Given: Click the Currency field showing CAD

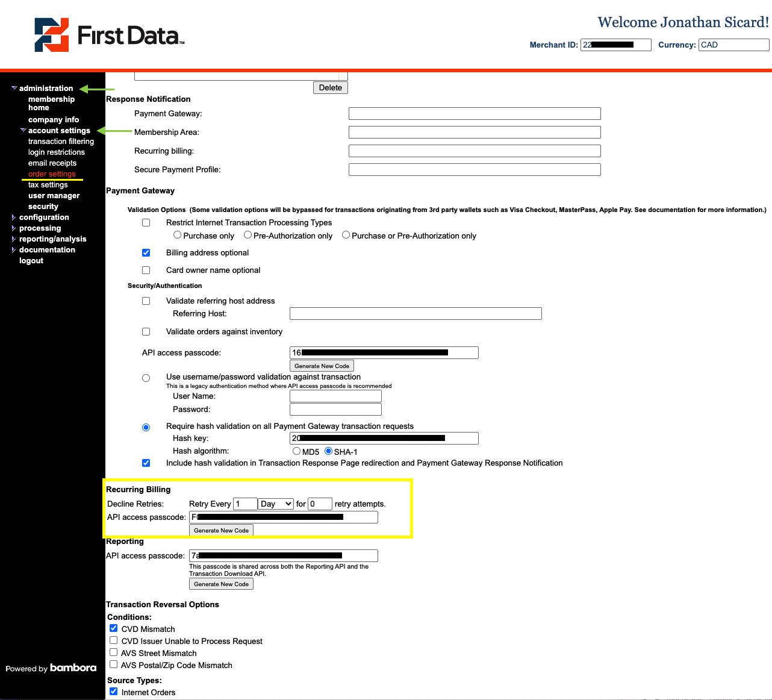Looking at the screenshot, I should [734, 45].
